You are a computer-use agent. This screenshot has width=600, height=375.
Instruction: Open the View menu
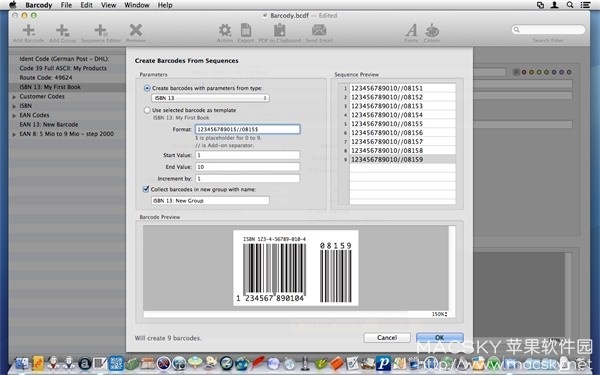click(109, 5)
